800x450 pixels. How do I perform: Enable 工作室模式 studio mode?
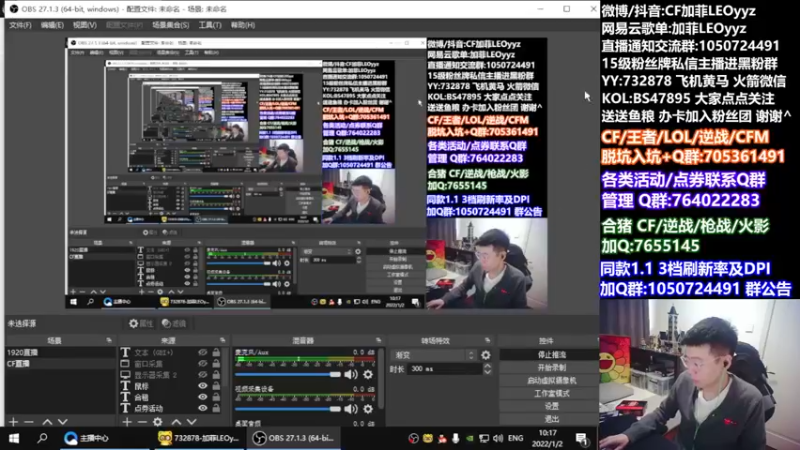point(551,393)
